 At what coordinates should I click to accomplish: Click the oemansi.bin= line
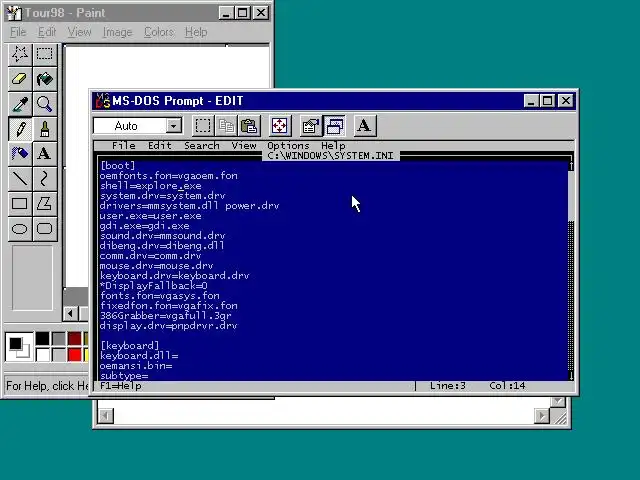pos(136,366)
